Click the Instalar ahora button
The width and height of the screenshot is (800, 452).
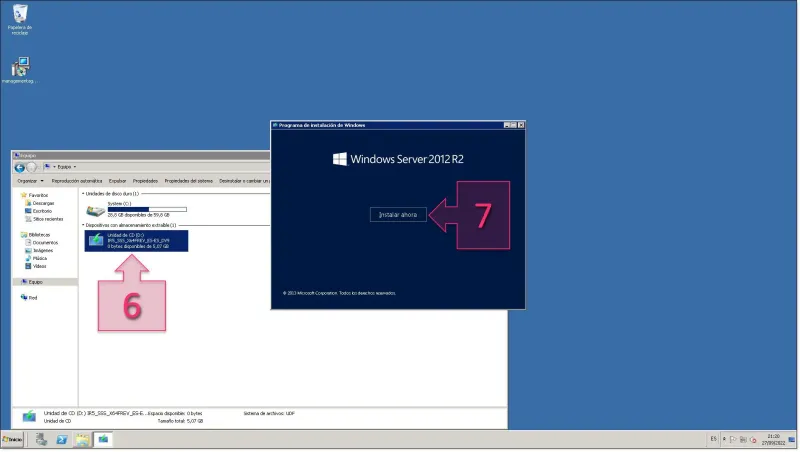click(399, 214)
